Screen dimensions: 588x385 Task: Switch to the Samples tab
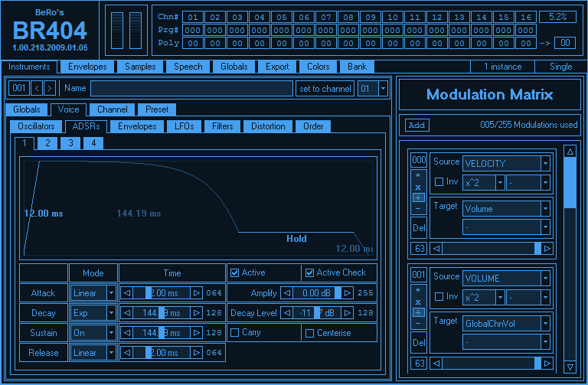(139, 67)
